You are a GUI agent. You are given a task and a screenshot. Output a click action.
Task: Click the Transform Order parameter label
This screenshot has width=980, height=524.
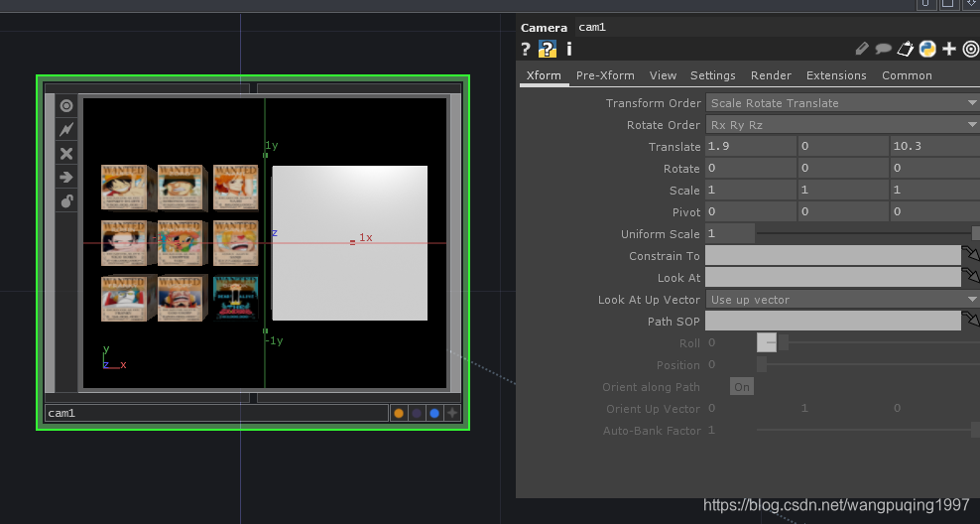pos(653,103)
